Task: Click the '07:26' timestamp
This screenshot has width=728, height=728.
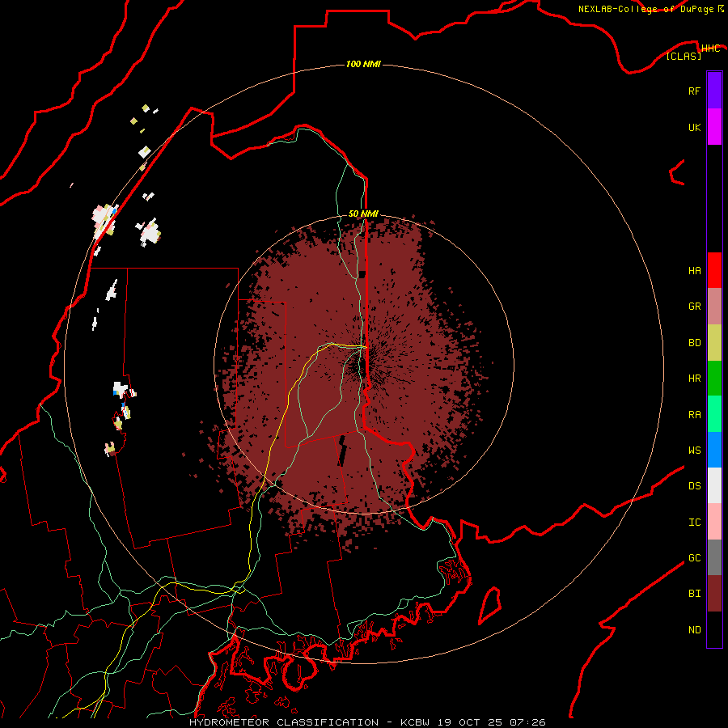Action: coord(527,722)
